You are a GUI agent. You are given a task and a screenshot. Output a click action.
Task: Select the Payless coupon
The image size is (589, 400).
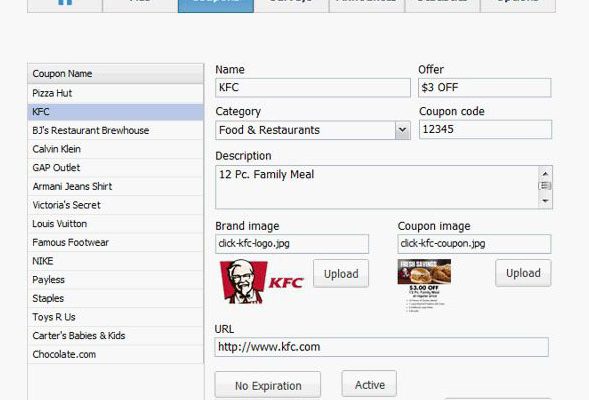pyautogui.click(x=115, y=280)
